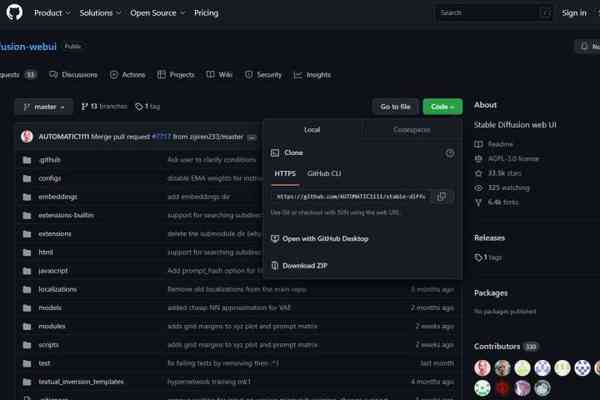Open the Pricing link

(206, 13)
